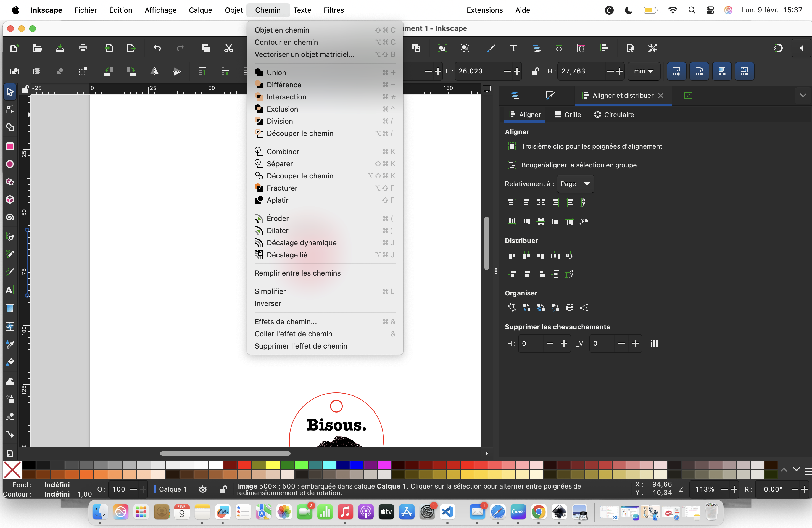Select the Text tool in toolbox

coord(10,290)
